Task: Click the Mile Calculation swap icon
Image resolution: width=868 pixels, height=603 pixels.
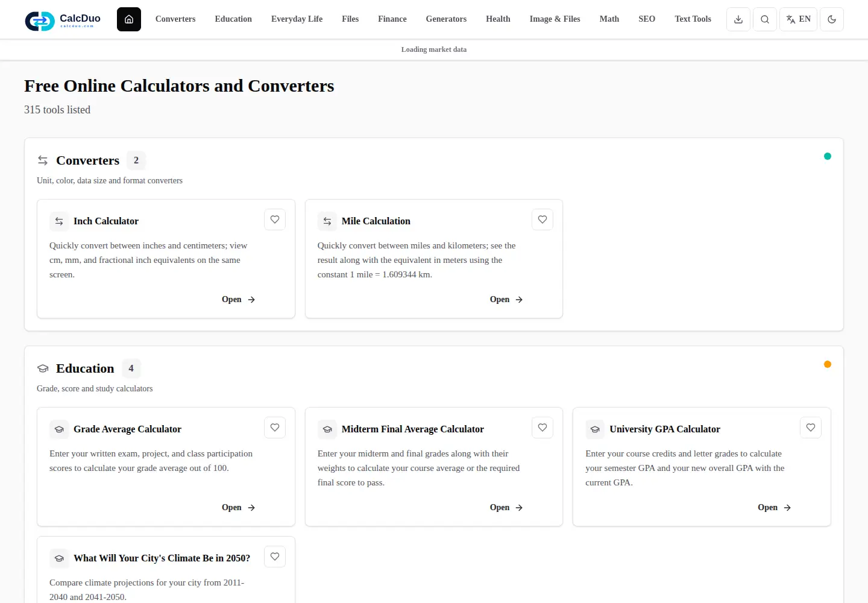Action: 327,221
